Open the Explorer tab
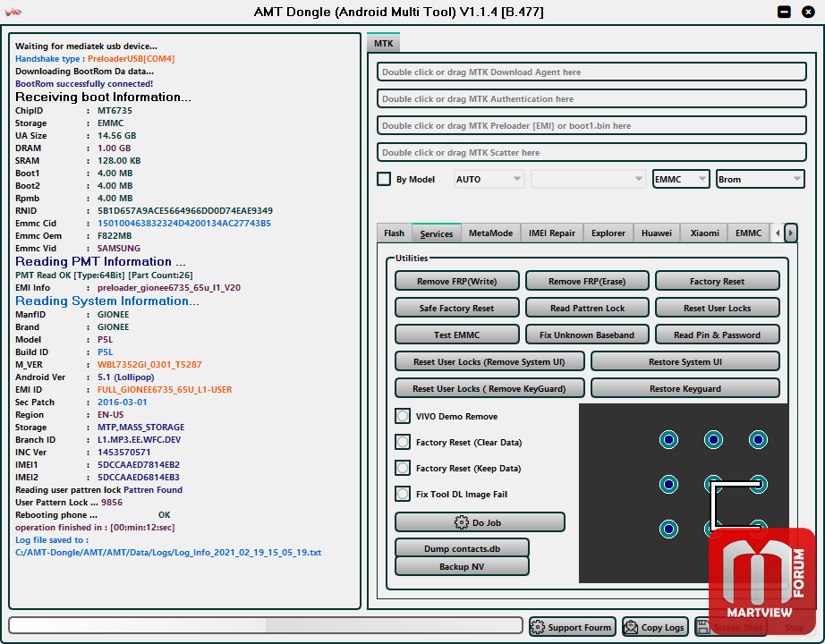825x644 pixels. click(608, 233)
